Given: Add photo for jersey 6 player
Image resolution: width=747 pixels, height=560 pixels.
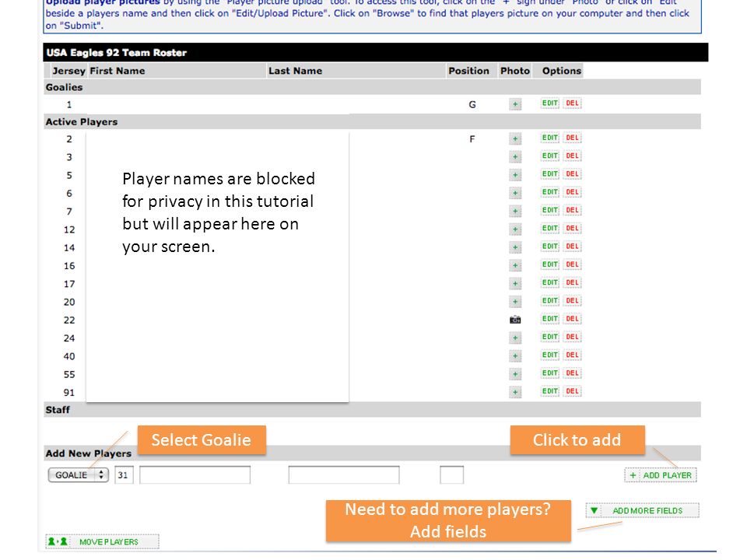Looking at the screenshot, I should pos(515,194).
